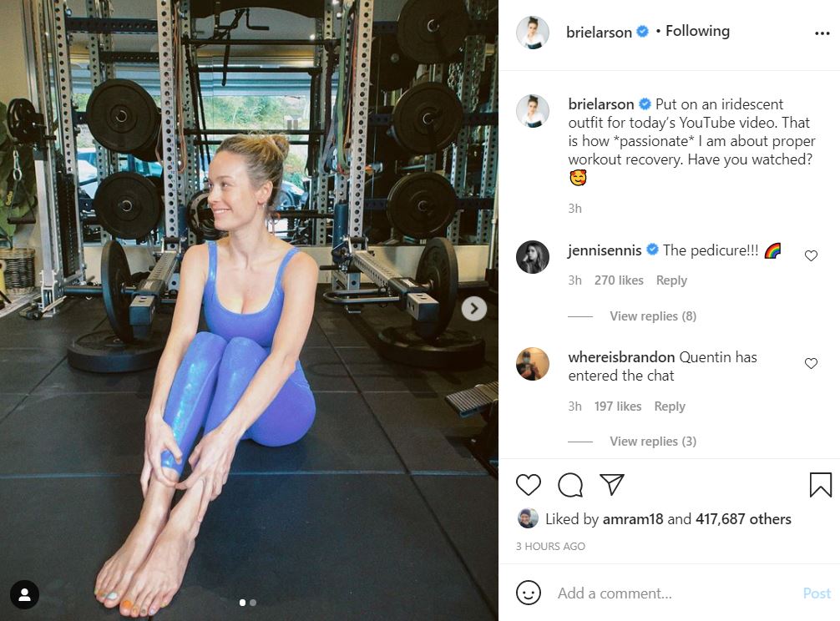
Task: Like jennisennis's comment heart
Action: pos(811,256)
